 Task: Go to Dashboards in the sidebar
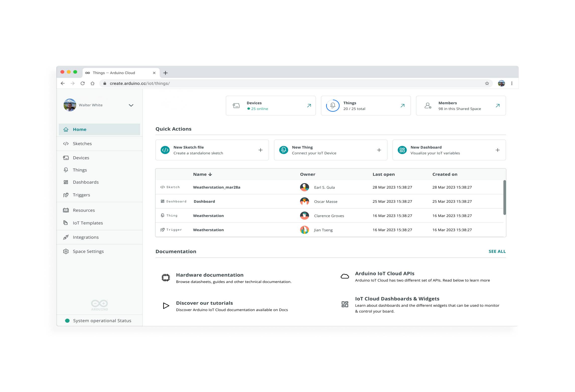[86, 182]
